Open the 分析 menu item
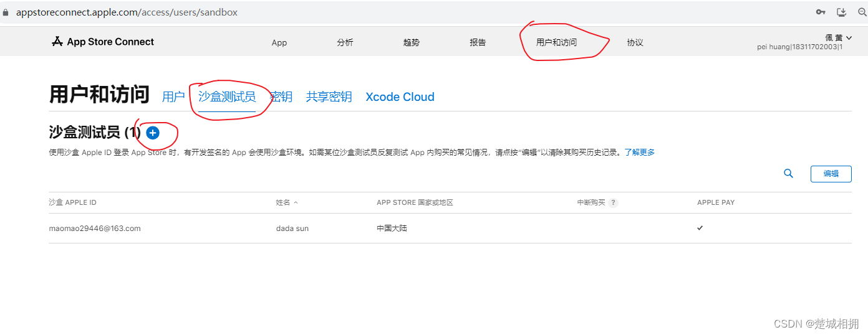 [x=345, y=42]
